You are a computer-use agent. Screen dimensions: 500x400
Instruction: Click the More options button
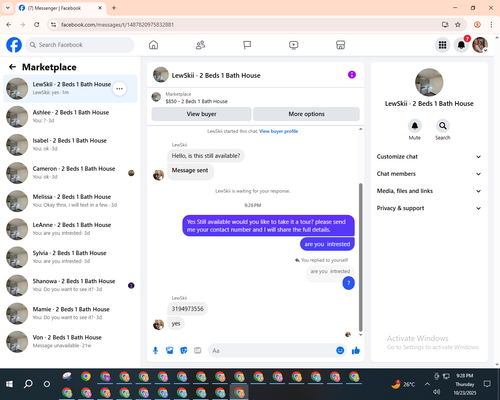[x=306, y=114]
